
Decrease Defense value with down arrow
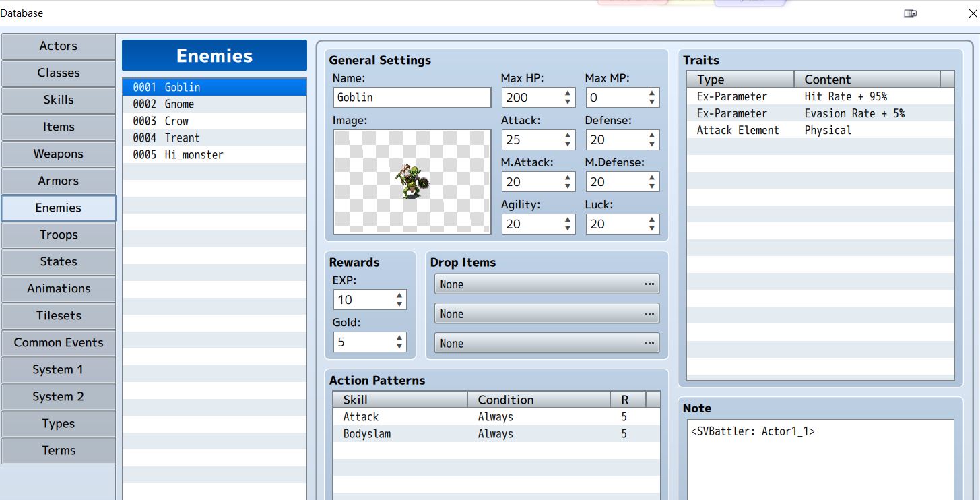click(652, 144)
